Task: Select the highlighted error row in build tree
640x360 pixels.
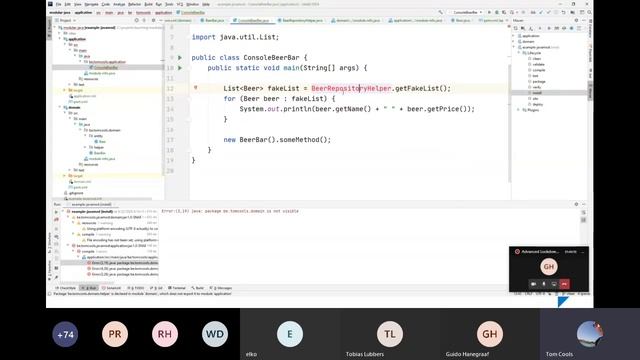Action: (x=110, y=263)
